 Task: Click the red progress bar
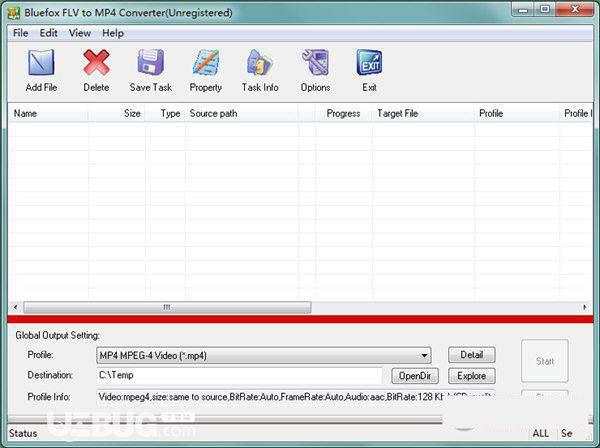pos(300,319)
